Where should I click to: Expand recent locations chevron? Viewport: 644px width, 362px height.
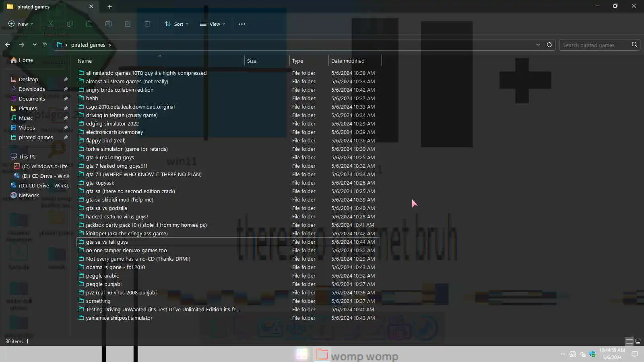(x=35, y=45)
